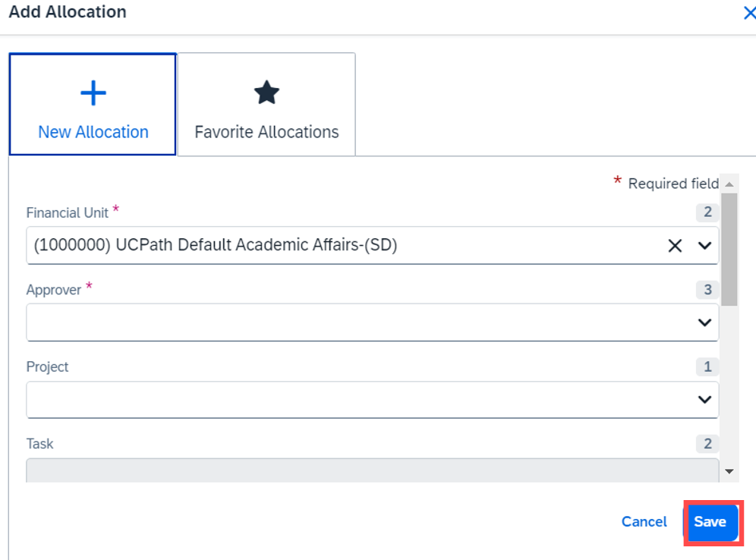Click the level badge beside Project
The width and height of the screenshot is (756, 560).
707,367
